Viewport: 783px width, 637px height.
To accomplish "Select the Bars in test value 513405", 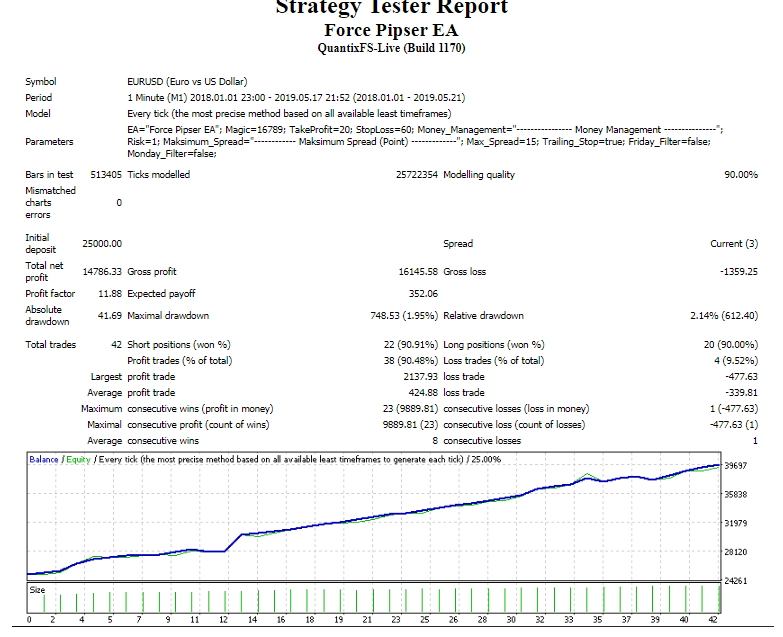I will 106,175.
